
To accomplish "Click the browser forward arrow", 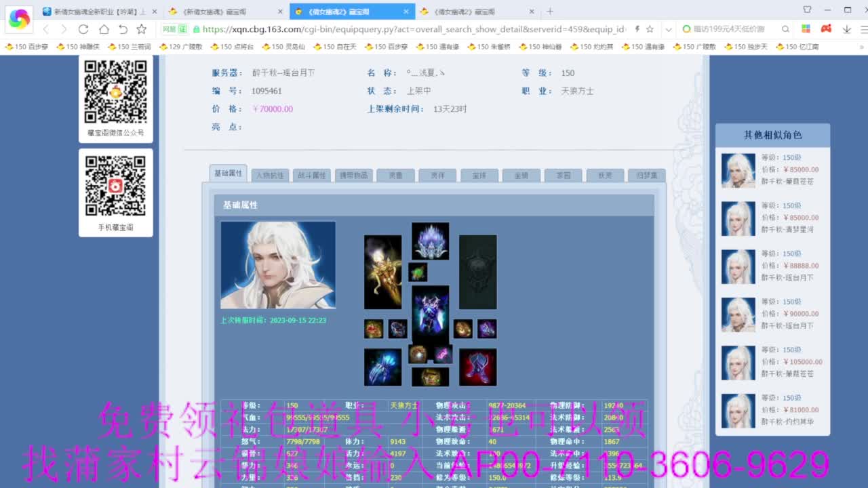I will [64, 29].
